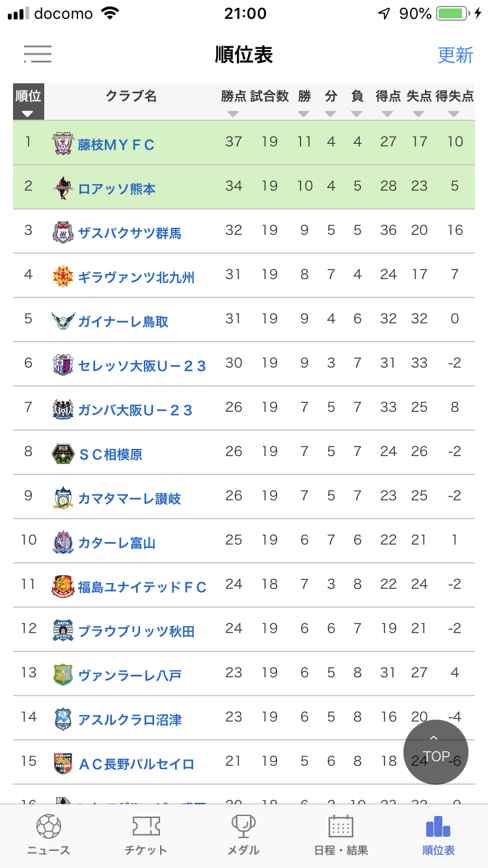488x868 pixels.
Task: Sort table by 勝点 column arrow
Action: (x=233, y=114)
